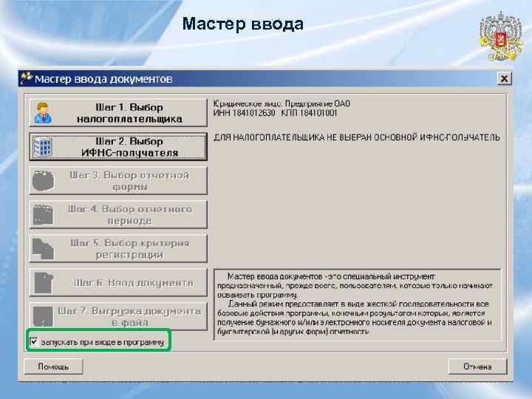Cancel the wizard with Отмена

tap(477, 366)
